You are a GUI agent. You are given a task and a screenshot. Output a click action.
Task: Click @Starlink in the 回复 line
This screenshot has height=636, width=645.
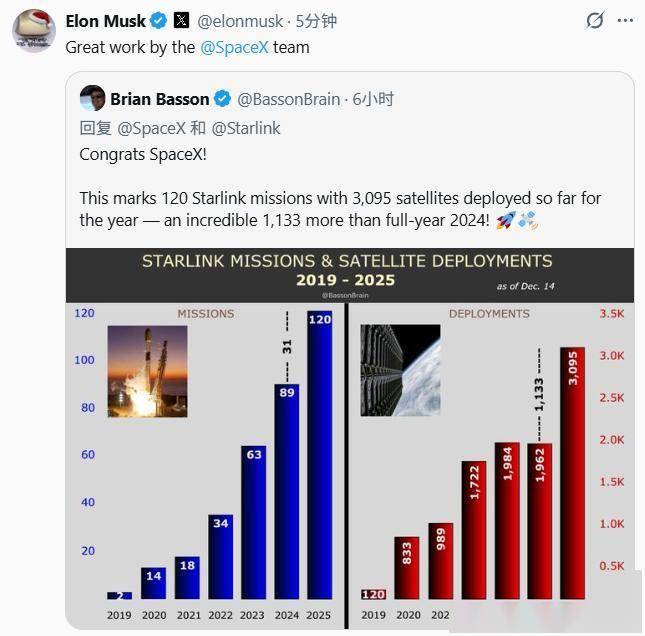246,128
